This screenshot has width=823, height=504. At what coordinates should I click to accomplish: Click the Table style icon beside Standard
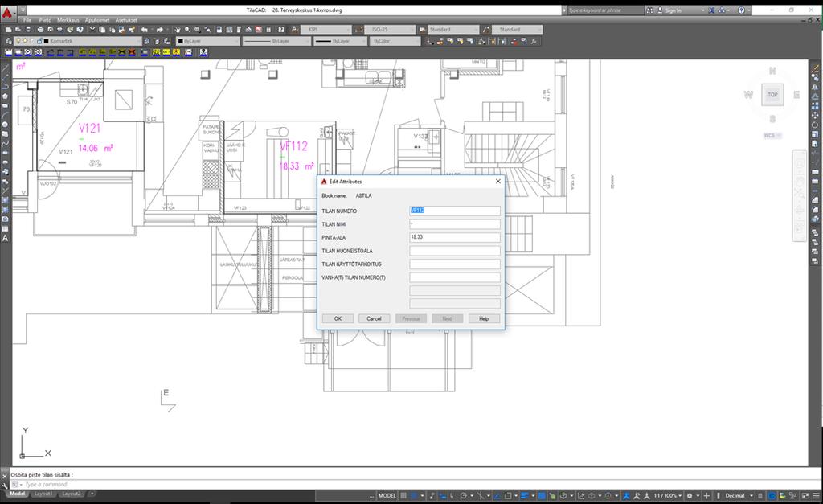[423, 30]
